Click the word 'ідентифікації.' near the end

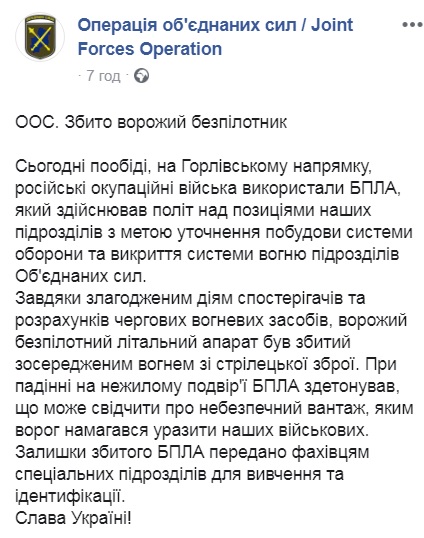(x=70, y=496)
